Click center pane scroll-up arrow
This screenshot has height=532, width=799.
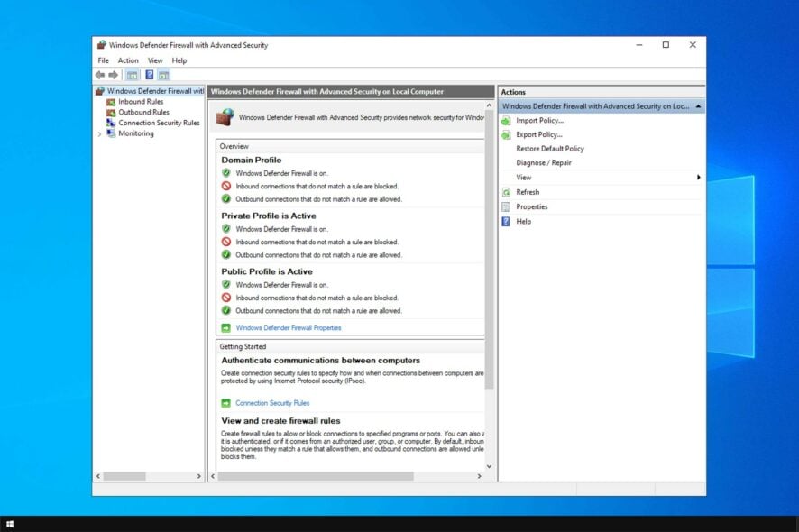pos(489,105)
